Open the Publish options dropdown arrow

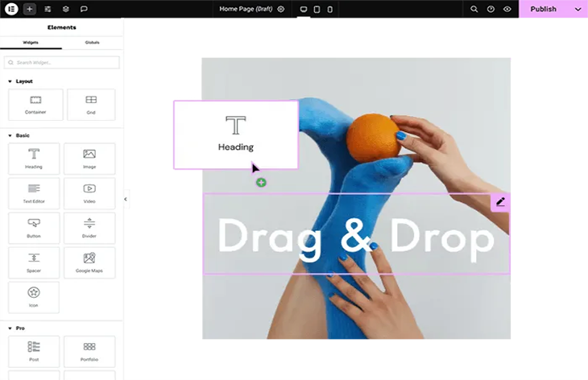(578, 9)
